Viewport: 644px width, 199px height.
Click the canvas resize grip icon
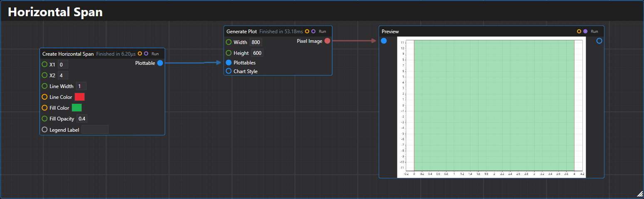click(x=640, y=194)
